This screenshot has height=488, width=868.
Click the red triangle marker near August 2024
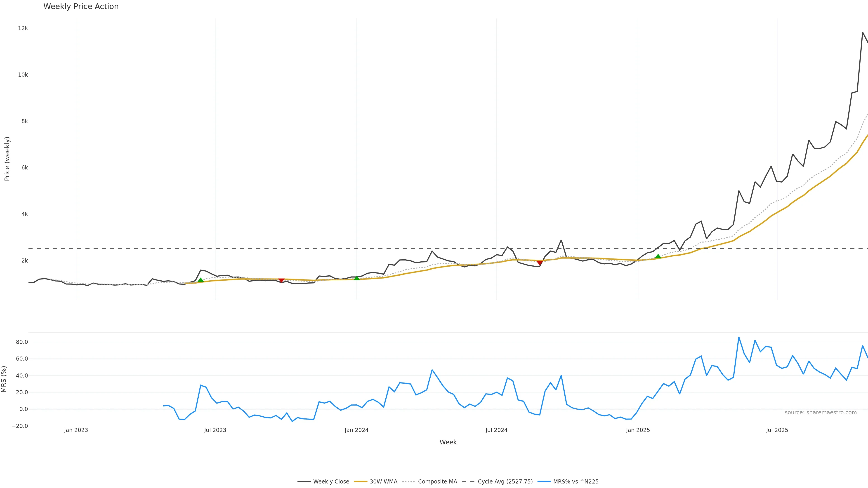click(x=540, y=263)
